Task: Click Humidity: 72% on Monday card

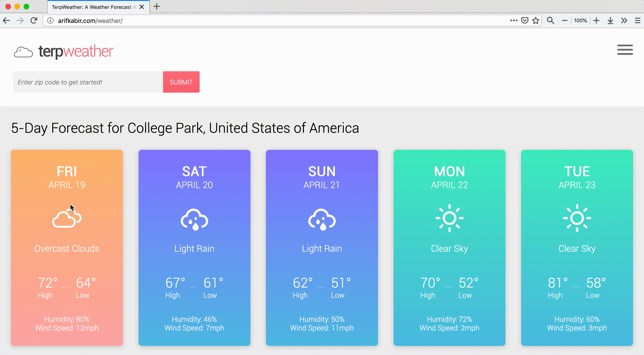Action: point(449,319)
